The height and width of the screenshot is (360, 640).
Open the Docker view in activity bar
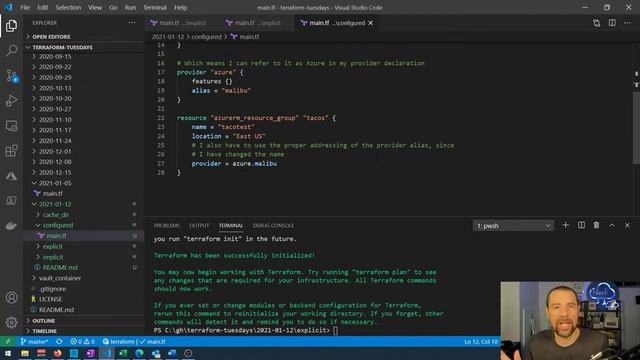(11, 226)
